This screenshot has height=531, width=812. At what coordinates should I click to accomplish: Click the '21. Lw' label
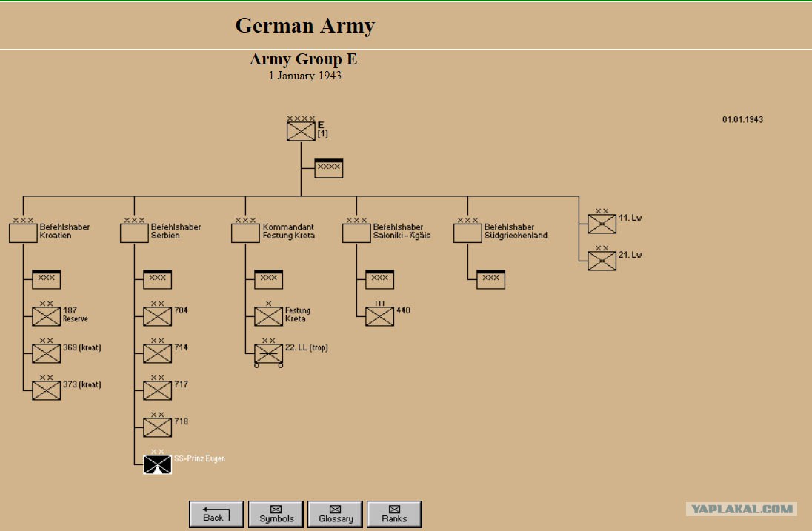coord(630,256)
